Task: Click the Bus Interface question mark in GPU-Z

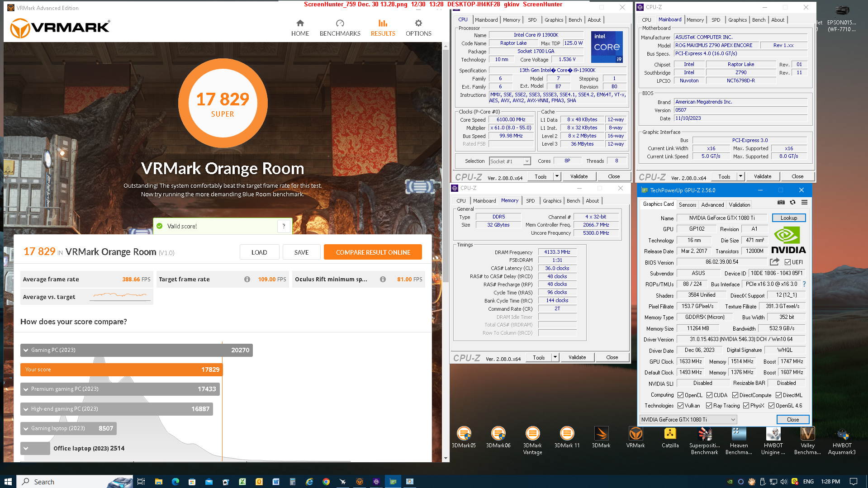Action: click(x=804, y=284)
